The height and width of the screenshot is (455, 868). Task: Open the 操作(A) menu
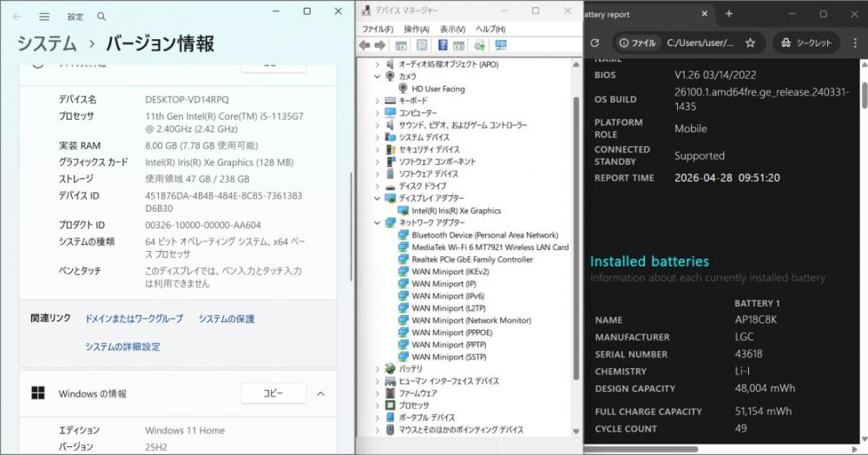417,29
